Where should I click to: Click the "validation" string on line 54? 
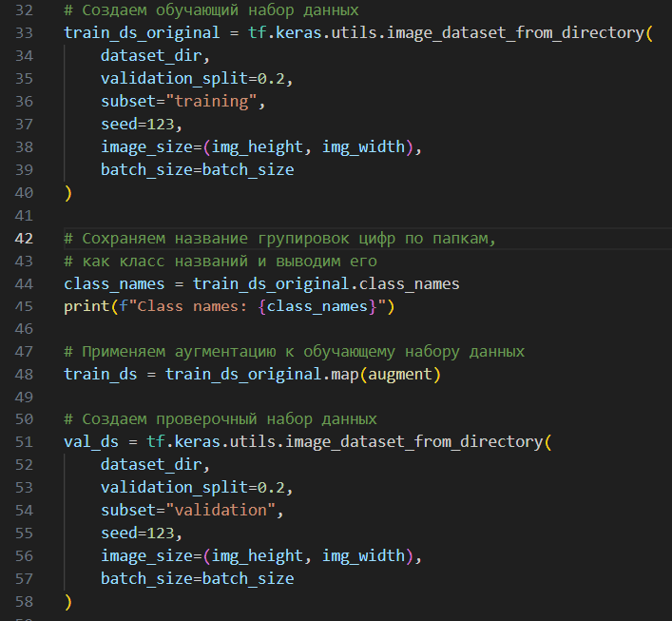tap(221, 511)
